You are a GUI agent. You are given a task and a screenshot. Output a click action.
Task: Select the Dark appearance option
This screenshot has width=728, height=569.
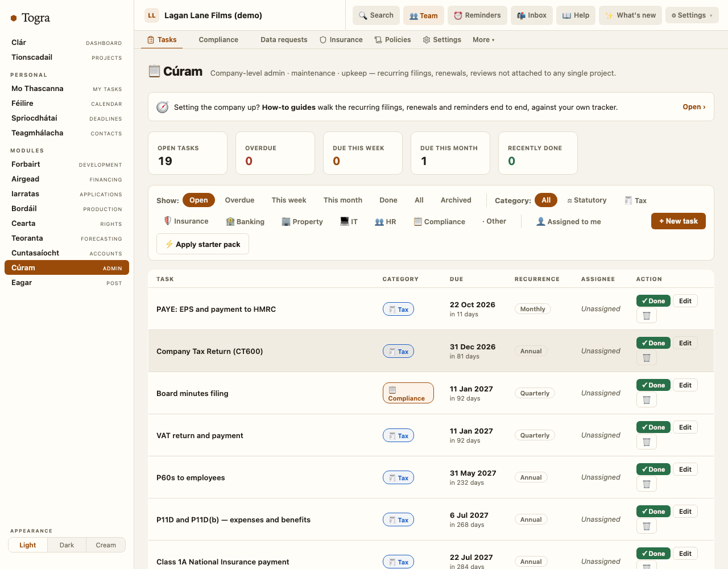click(x=67, y=545)
